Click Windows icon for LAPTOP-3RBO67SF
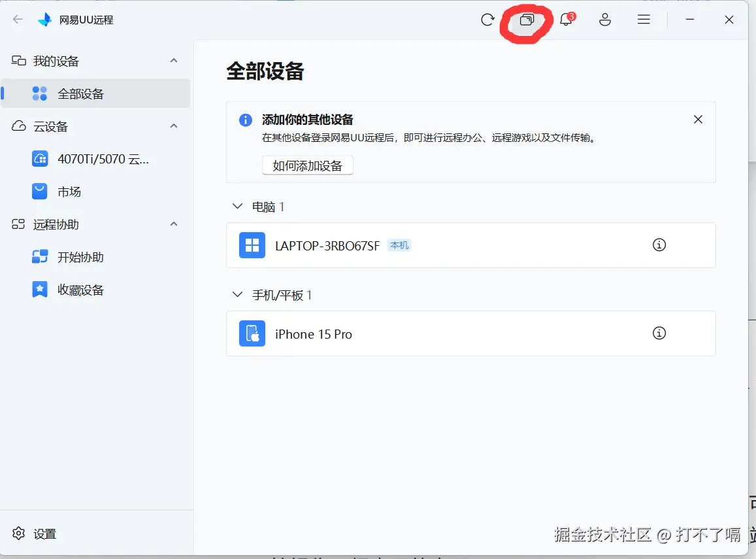Image resolution: width=756 pixels, height=559 pixels. [252, 245]
